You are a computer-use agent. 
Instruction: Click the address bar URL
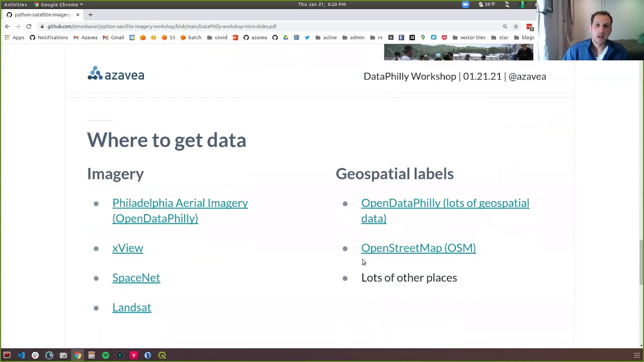pyautogui.click(x=162, y=26)
